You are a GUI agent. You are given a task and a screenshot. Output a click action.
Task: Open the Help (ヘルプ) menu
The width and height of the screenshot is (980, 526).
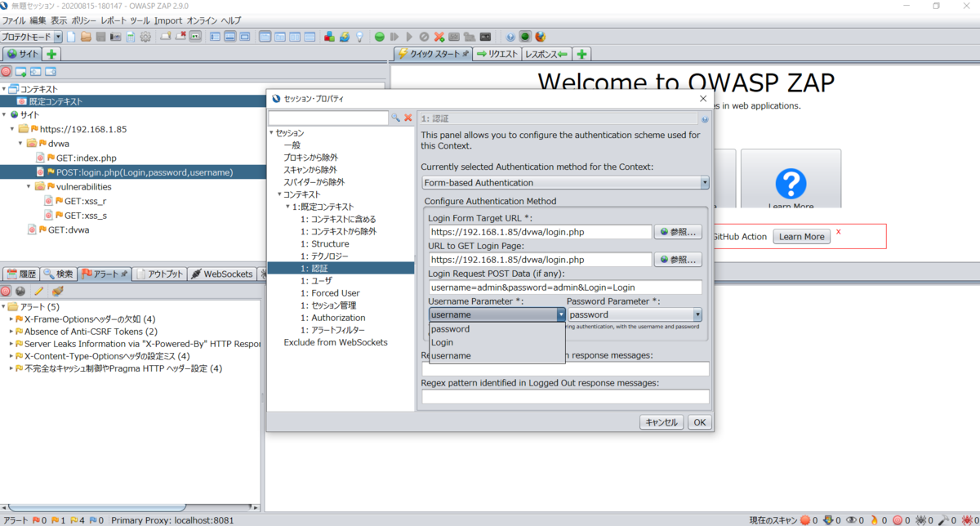coord(231,20)
